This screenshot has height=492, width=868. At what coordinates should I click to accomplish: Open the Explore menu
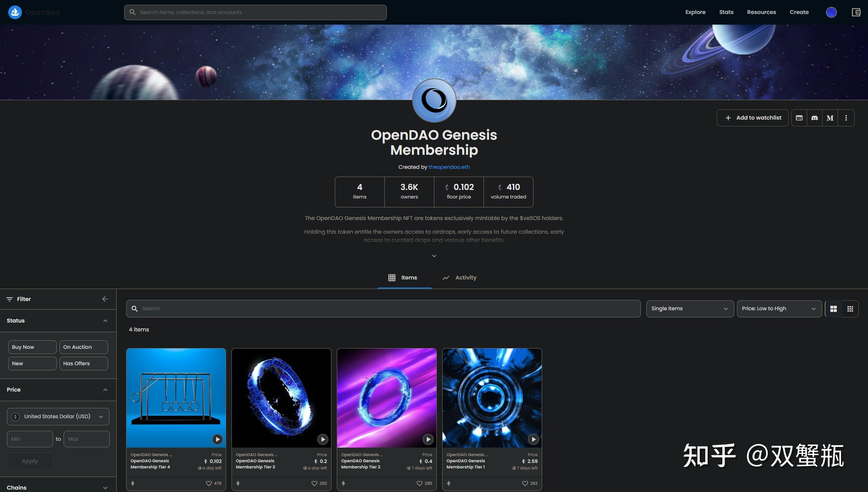(695, 12)
